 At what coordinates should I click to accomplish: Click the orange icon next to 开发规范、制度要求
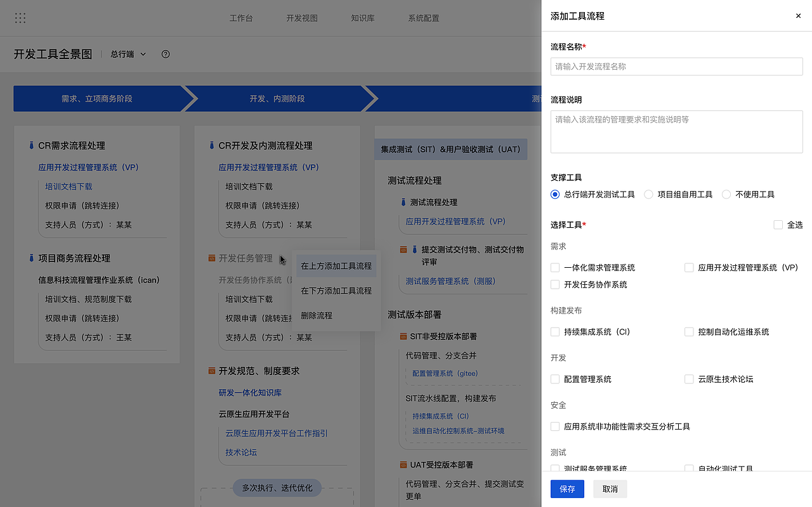coord(213,371)
